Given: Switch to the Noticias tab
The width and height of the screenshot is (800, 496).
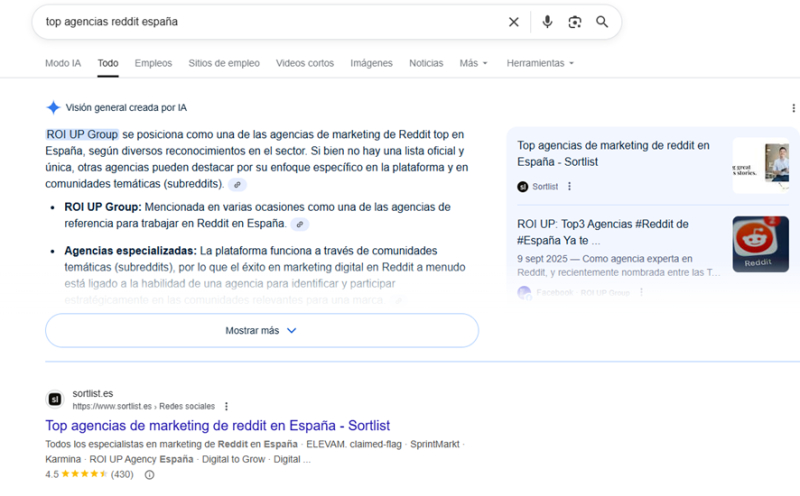Looking at the screenshot, I should pyautogui.click(x=426, y=63).
